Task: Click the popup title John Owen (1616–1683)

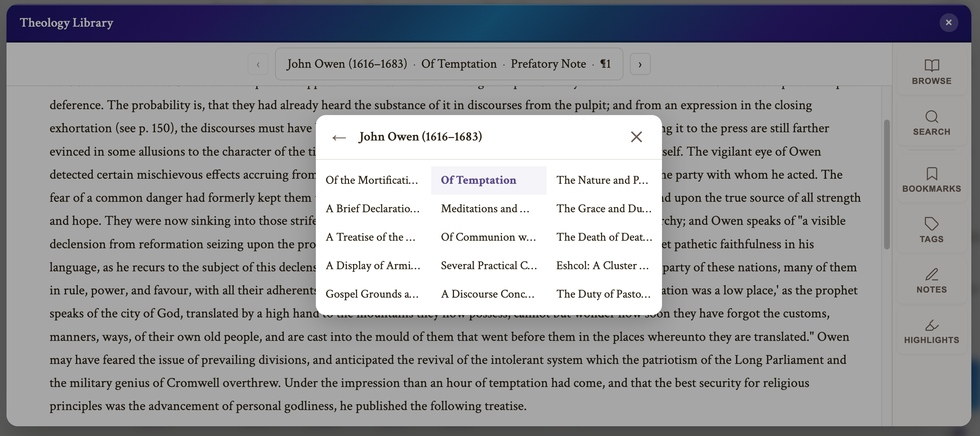Action: pos(420,137)
